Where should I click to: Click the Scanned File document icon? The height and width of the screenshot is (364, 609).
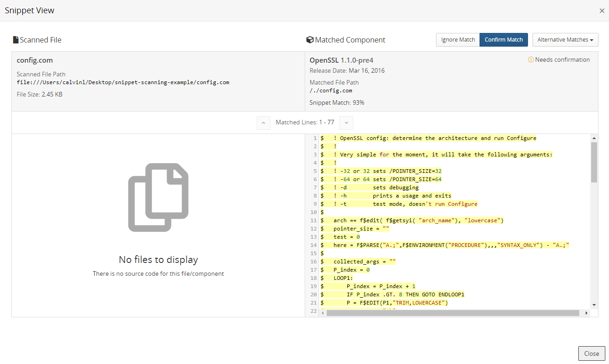16,40
